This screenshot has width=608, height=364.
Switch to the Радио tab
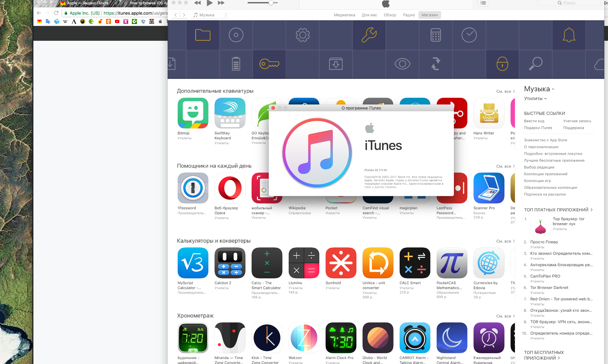409,15
